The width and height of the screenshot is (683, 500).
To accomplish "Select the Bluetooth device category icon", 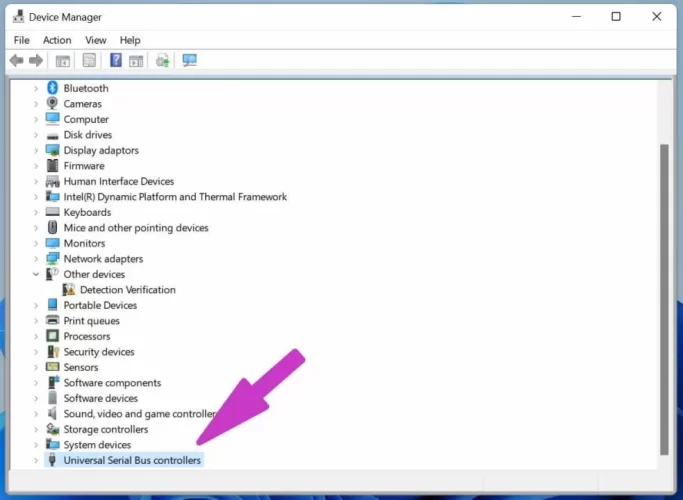I will pos(53,88).
